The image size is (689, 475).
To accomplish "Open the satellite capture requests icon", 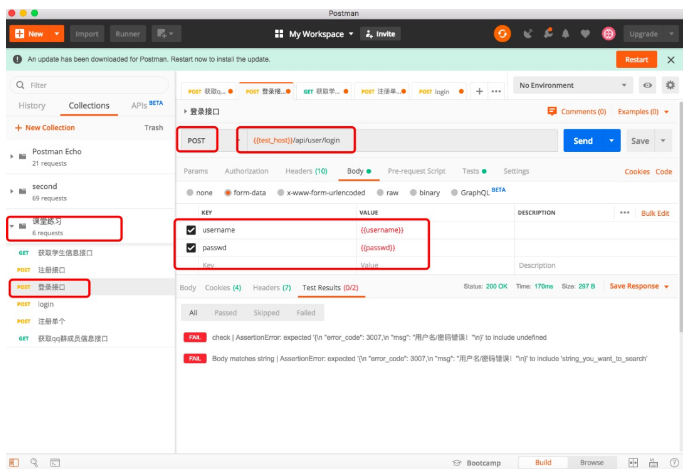I will [528, 34].
